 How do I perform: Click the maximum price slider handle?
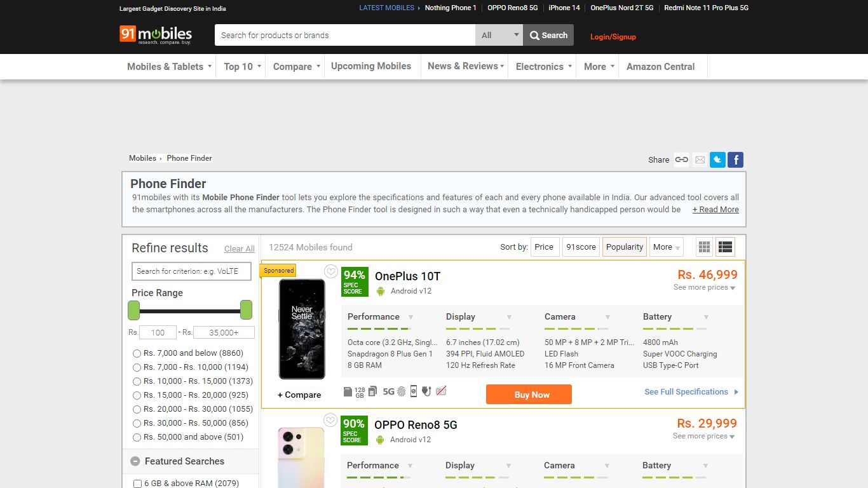pyautogui.click(x=246, y=310)
